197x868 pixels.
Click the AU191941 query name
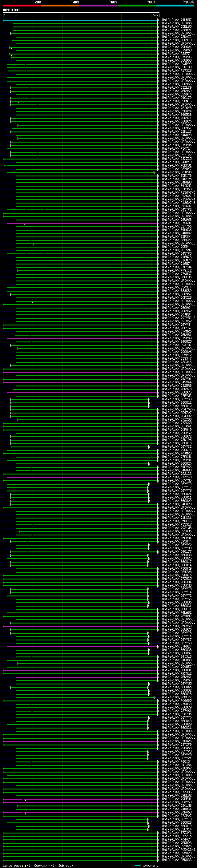coord(11,10)
